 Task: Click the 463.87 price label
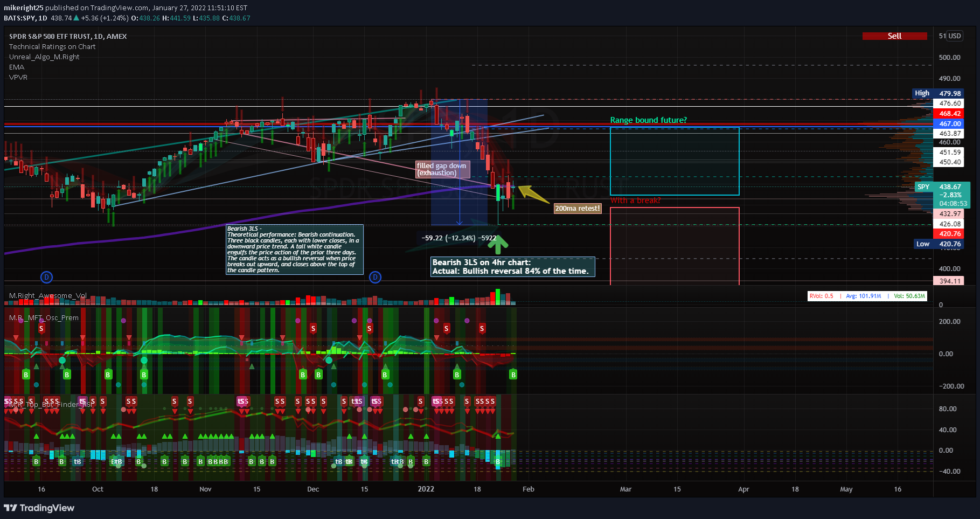(949, 134)
